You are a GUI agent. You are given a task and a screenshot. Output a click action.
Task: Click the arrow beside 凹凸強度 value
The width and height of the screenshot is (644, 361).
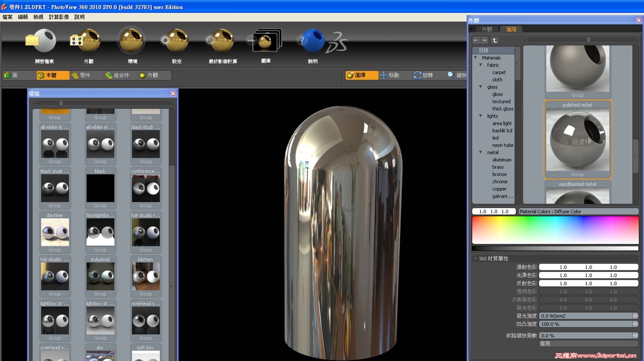point(635,324)
